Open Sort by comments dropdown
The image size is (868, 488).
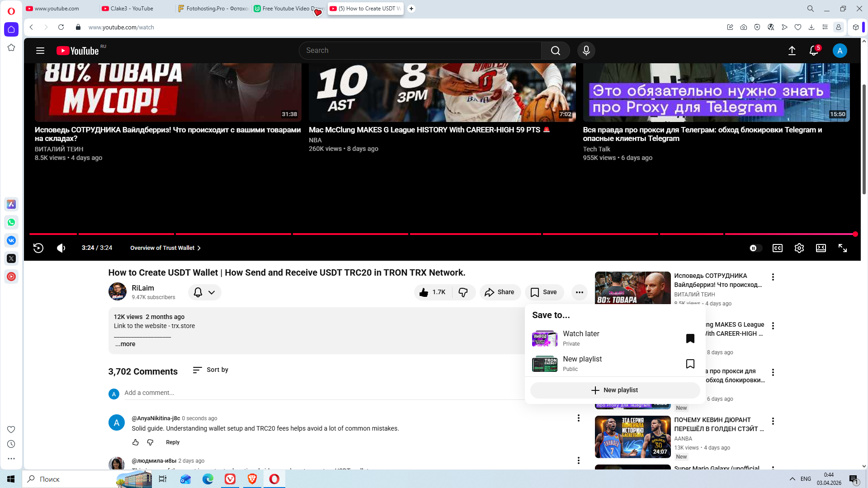point(211,370)
